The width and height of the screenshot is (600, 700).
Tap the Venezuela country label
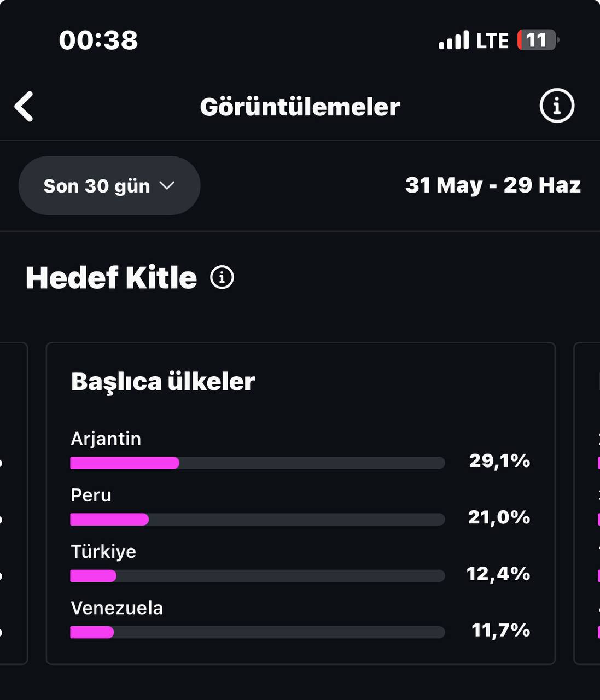tap(117, 608)
